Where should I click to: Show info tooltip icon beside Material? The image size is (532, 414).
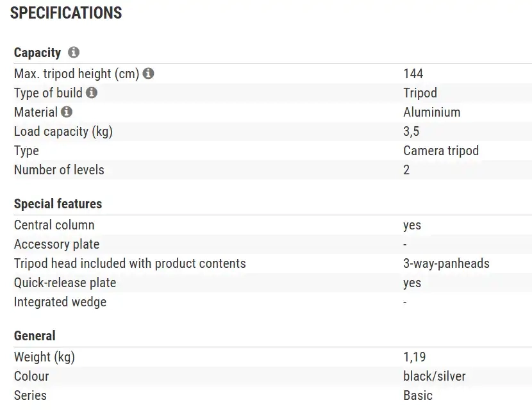[67, 112]
